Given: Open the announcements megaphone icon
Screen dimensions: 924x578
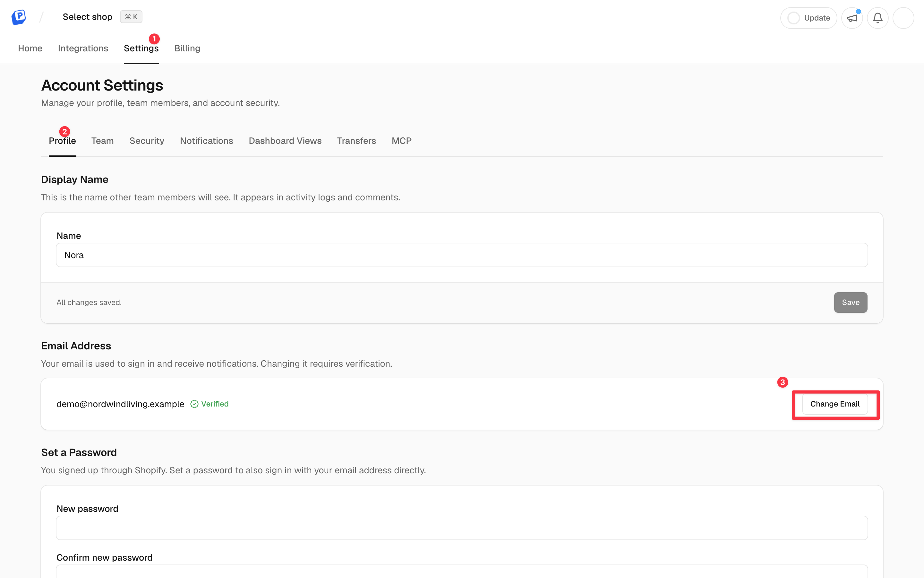Looking at the screenshot, I should pos(852,18).
